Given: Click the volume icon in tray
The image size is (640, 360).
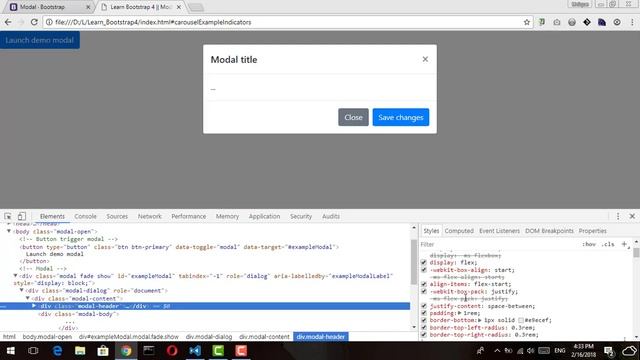Looking at the screenshot, I should coord(531,351).
